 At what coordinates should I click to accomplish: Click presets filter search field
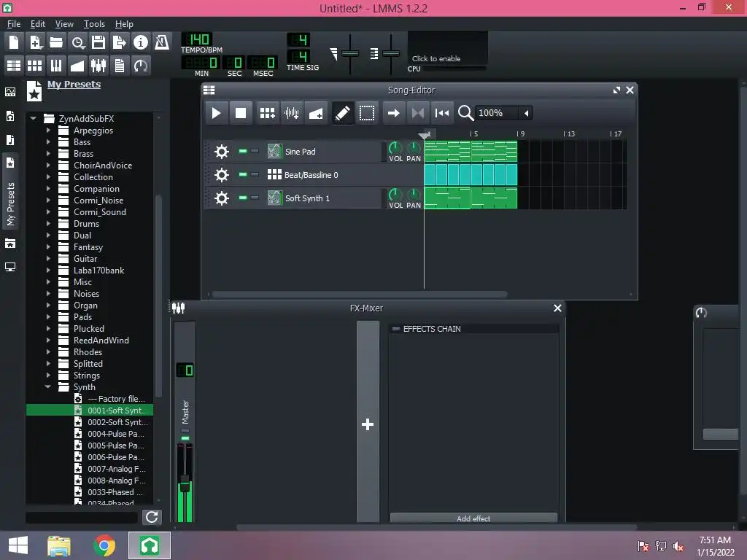click(82, 517)
